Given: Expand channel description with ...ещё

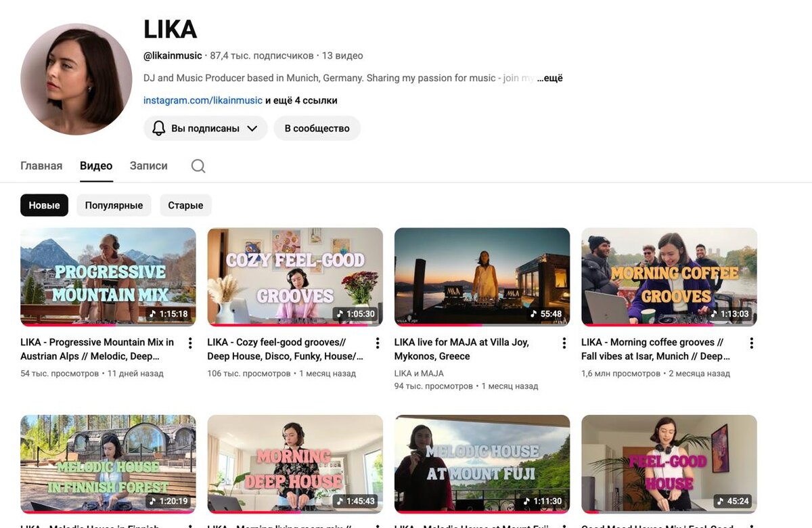Looking at the screenshot, I should [549, 78].
